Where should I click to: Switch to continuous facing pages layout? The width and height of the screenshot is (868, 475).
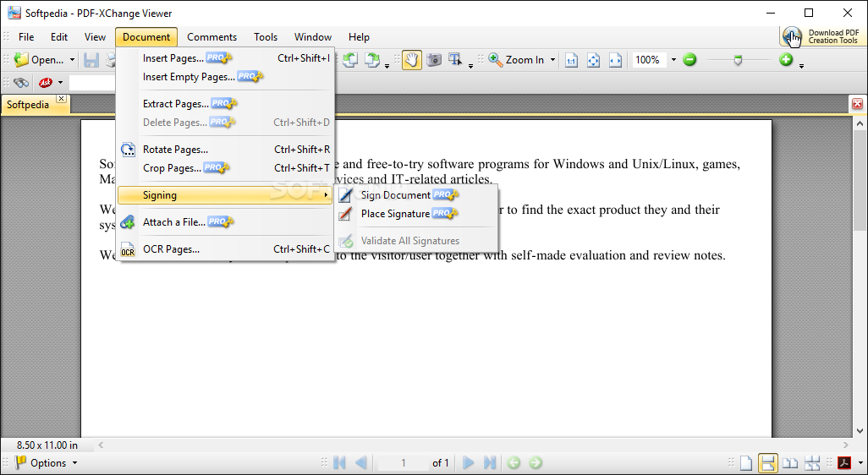[x=812, y=463]
